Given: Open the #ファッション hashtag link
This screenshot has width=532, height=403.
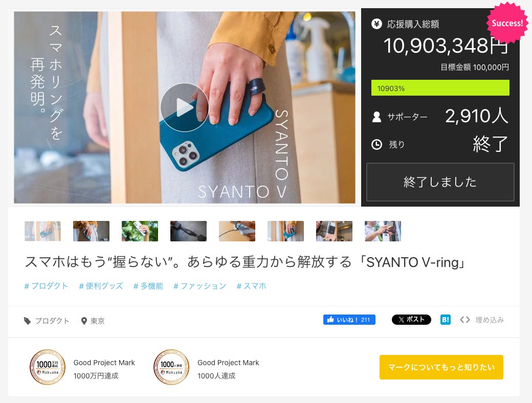Looking at the screenshot, I should (199, 286).
